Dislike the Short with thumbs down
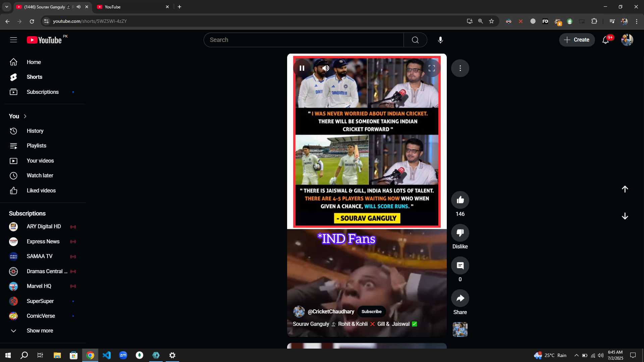The height and width of the screenshot is (362, 644). [x=460, y=233]
